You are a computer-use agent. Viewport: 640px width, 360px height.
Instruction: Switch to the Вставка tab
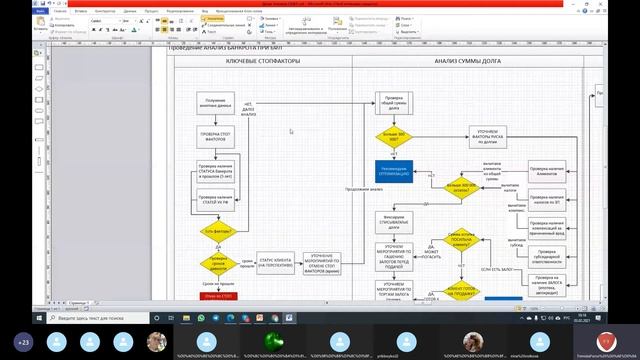(x=81, y=11)
